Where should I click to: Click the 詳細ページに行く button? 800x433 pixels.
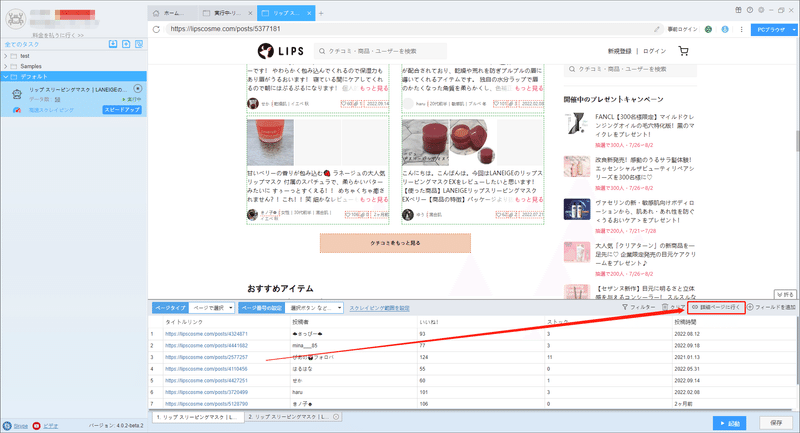click(x=716, y=308)
